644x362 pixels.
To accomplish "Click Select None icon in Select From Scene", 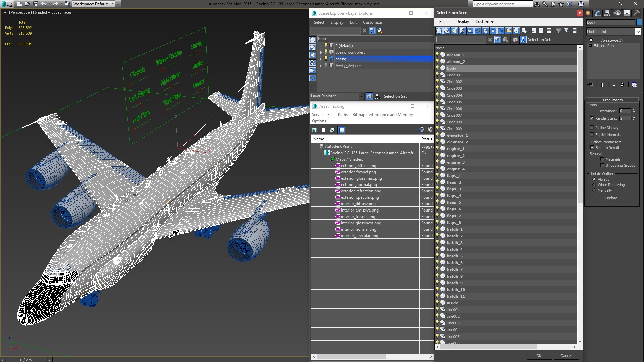I will click(x=541, y=31).
